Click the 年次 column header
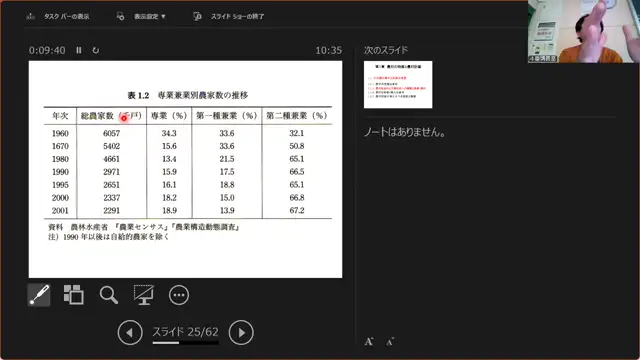The image size is (640, 360). tap(60, 116)
